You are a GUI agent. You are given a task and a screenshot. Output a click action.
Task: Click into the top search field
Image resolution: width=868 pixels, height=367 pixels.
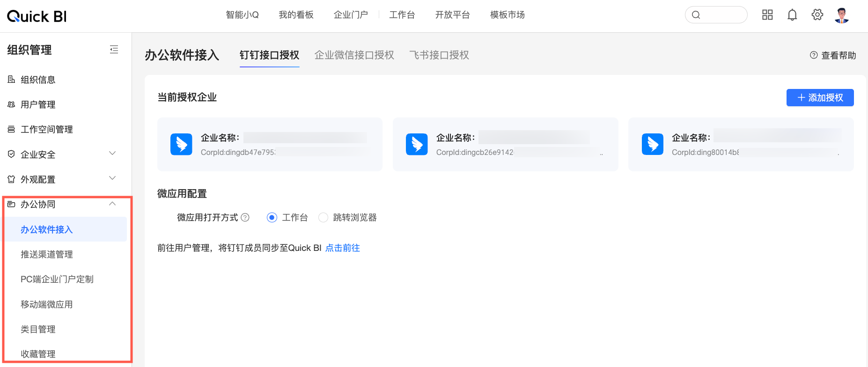point(716,15)
